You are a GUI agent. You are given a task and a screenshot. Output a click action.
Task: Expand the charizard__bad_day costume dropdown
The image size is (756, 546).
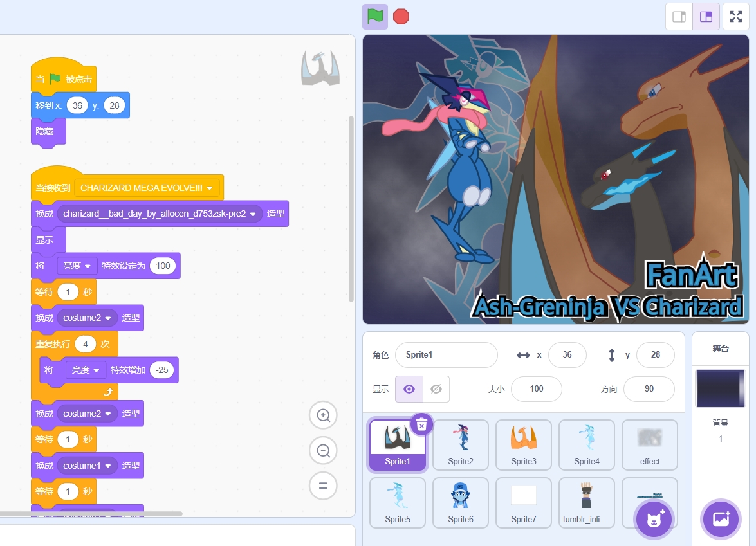tap(253, 214)
